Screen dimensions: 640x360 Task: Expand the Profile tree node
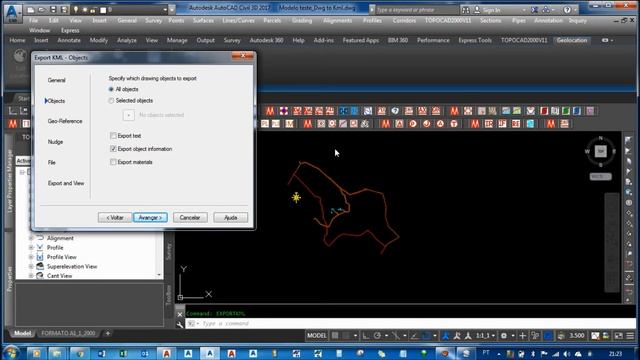coord(31,247)
